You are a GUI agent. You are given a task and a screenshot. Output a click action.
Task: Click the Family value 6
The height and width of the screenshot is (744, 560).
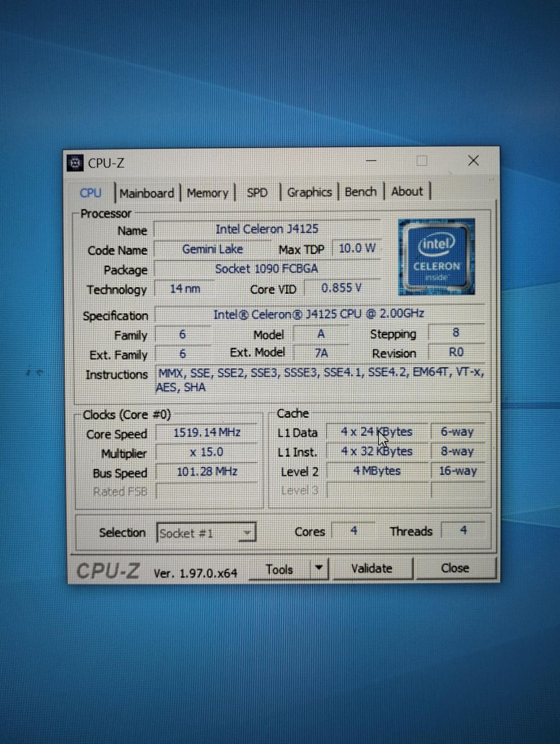(182, 334)
